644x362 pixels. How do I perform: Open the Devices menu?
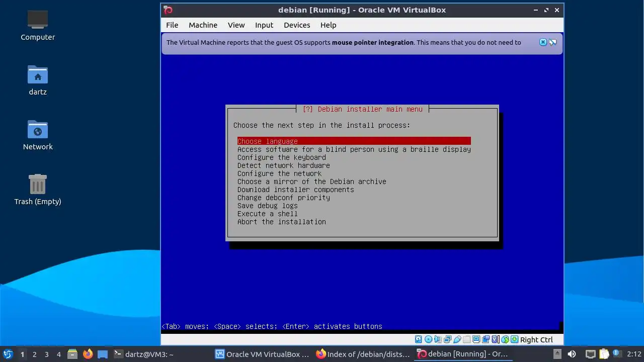297,25
